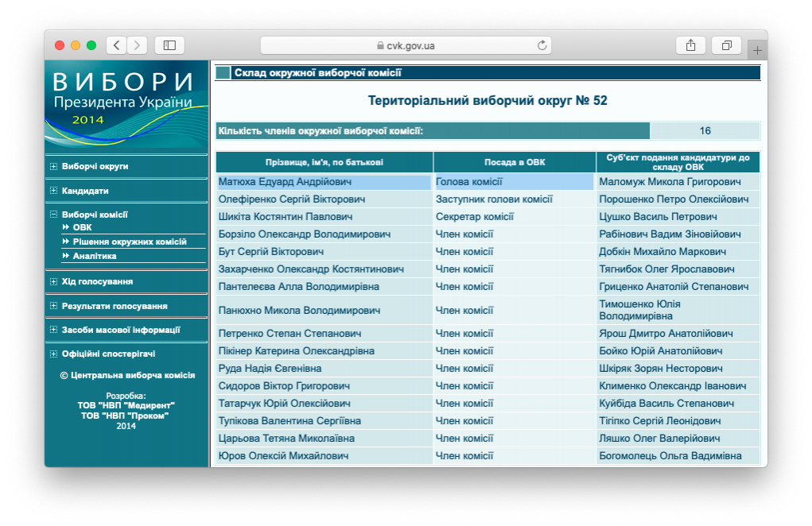Show all tabs overview icon

coord(726,45)
